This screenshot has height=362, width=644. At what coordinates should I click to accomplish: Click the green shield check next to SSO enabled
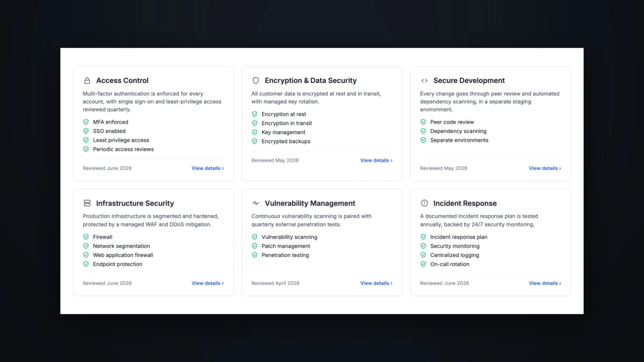[86, 131]
